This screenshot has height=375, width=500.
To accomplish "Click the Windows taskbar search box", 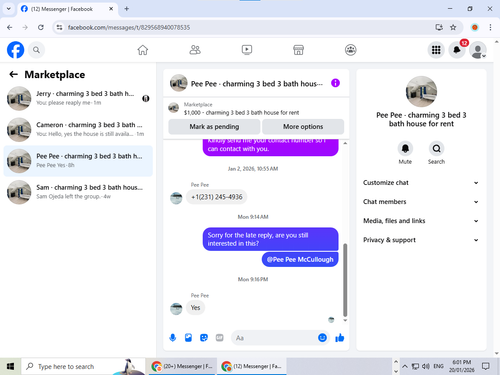I will coord(83,366).
